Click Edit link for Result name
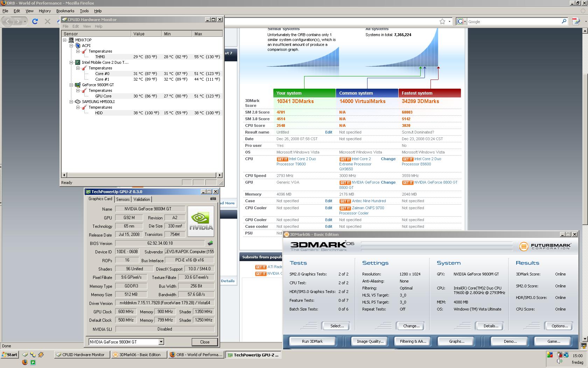 328,132
